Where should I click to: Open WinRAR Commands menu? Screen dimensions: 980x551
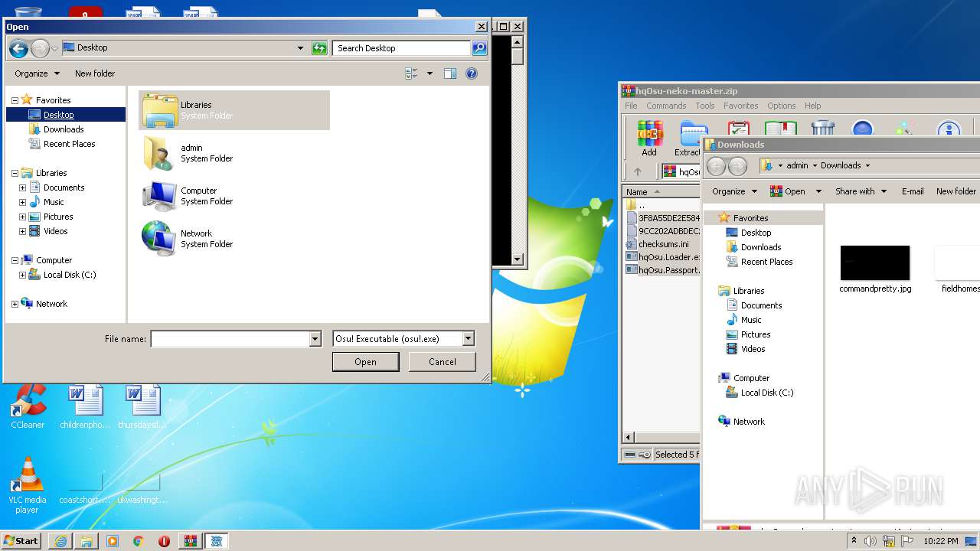coord(666,106)
